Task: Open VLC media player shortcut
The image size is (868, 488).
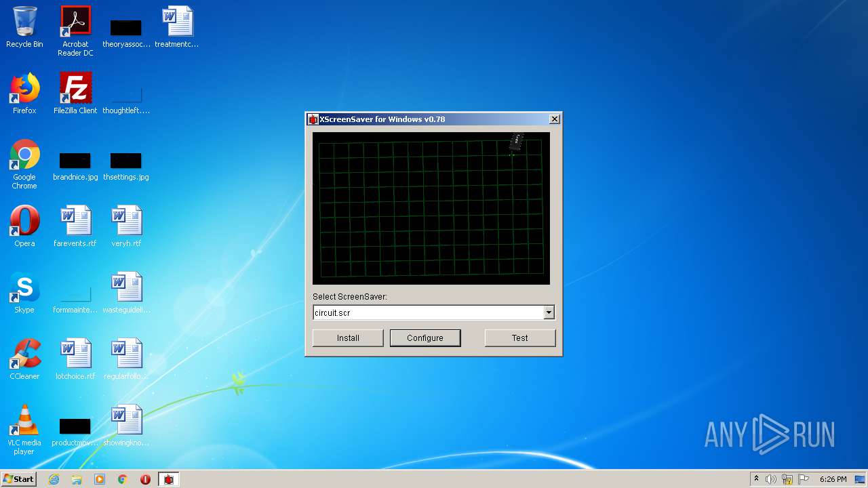Action: tap(24, 430)
